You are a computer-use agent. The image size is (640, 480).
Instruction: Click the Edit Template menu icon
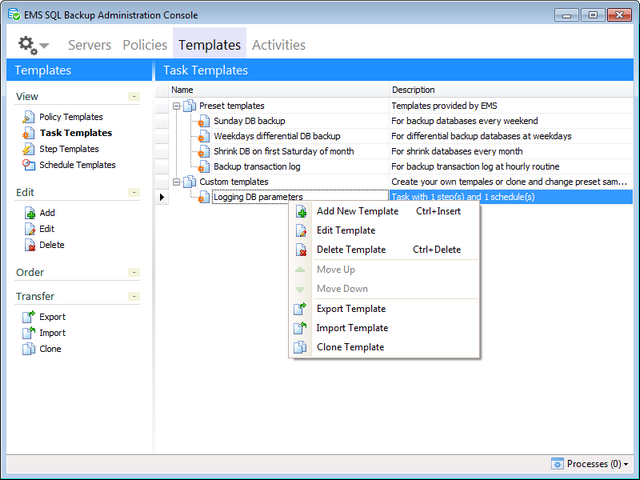tap(301, 231)
